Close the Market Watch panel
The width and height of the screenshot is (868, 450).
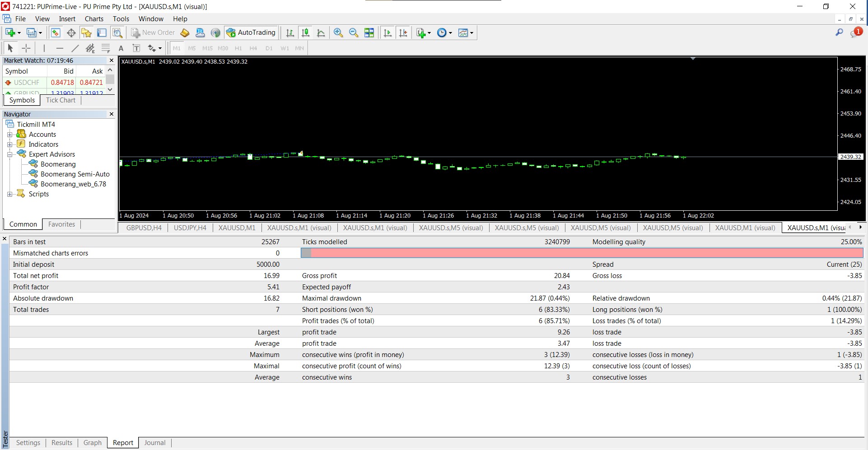(112, 60)
